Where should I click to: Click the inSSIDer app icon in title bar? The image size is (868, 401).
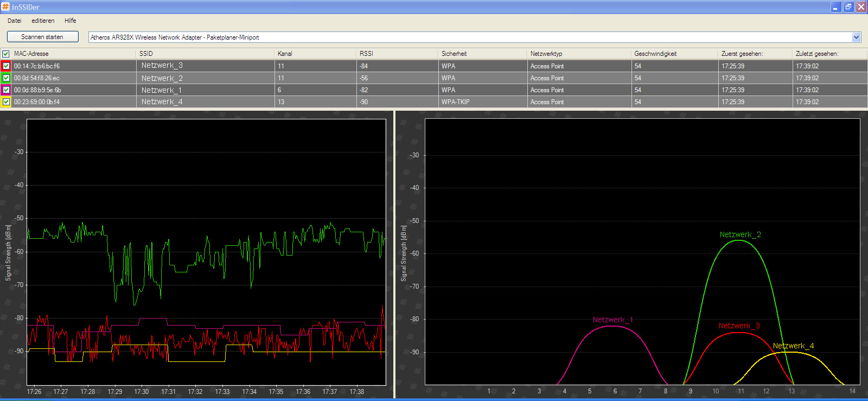(5, 7)
